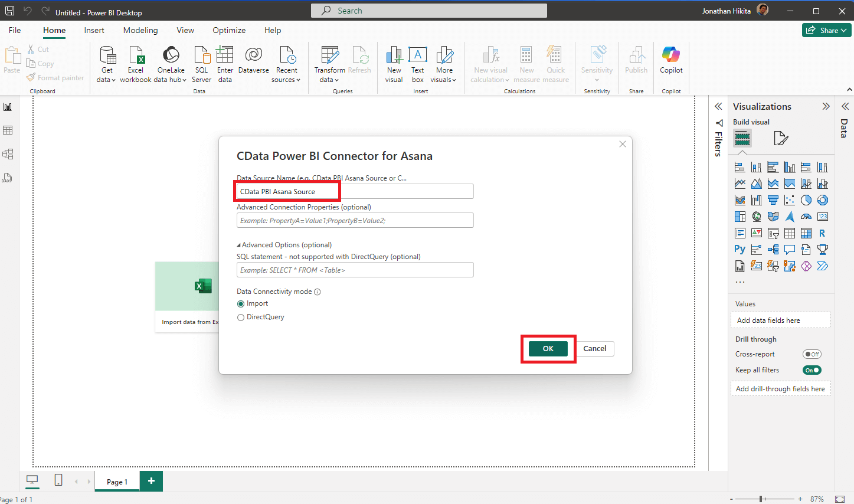Expand the Share dropdown button
854x504 pixels.
(x=826, y=30)
